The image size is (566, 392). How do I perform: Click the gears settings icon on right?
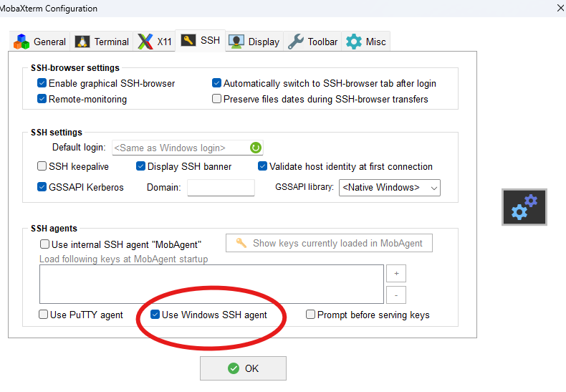pos(524,207)
